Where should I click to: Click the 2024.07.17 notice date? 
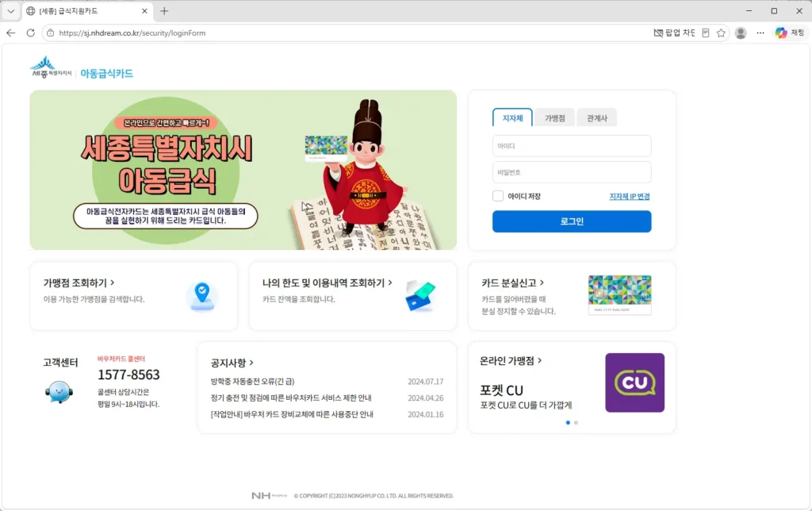[x=426, y=382]
